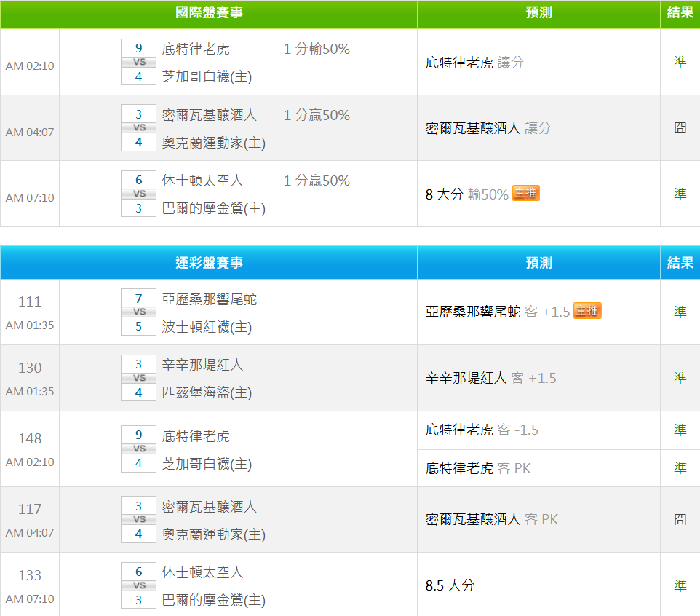Click the 主推 badge beside 8 大分 輸50%

(526, 193)
